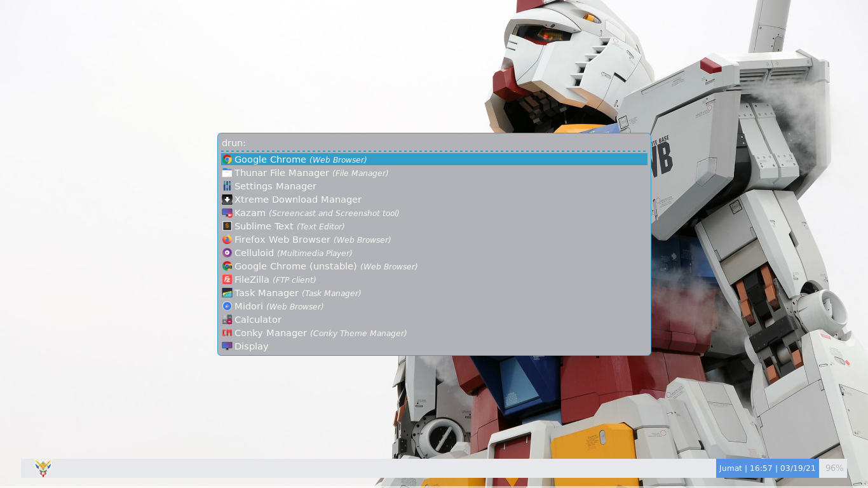
Task: Open the Display entry
Action: (x=434, y=346)
